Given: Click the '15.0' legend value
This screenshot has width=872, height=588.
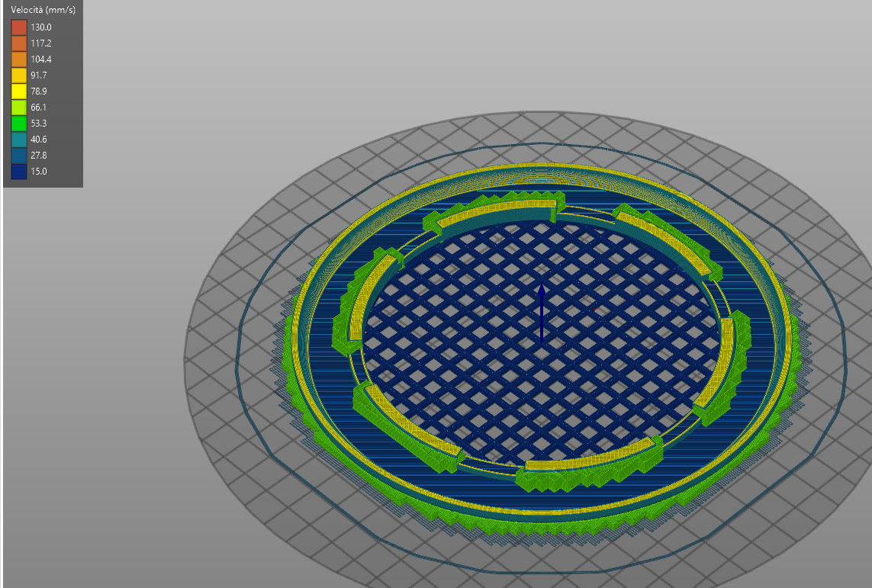Looking at the screenshot, I should (39, 171).
